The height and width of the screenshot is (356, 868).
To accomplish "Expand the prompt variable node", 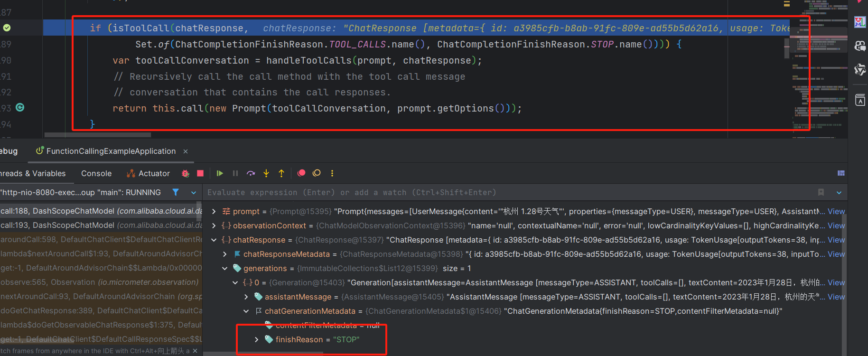I will [214, 211].
